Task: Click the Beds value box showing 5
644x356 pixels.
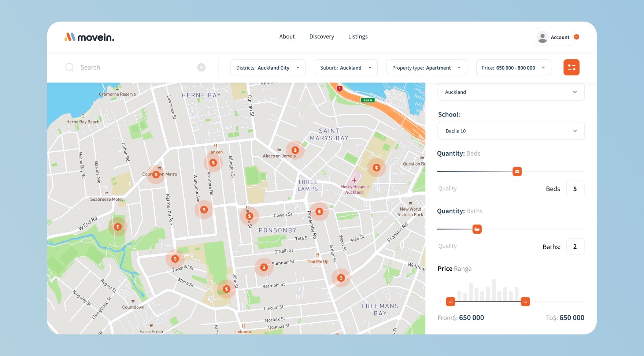Action: click(x=575, y=189)
